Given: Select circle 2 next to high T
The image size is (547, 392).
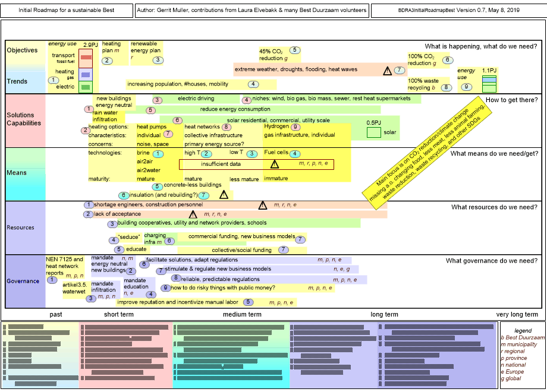Looking at the screenshot, I should coord(206,154).
